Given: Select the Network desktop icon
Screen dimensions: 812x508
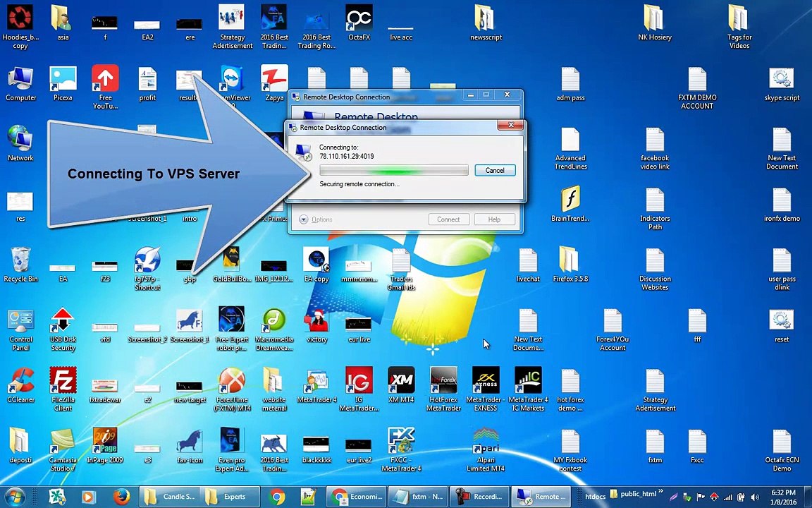Looking at the screenshot, I should click(x=20, y=144).
